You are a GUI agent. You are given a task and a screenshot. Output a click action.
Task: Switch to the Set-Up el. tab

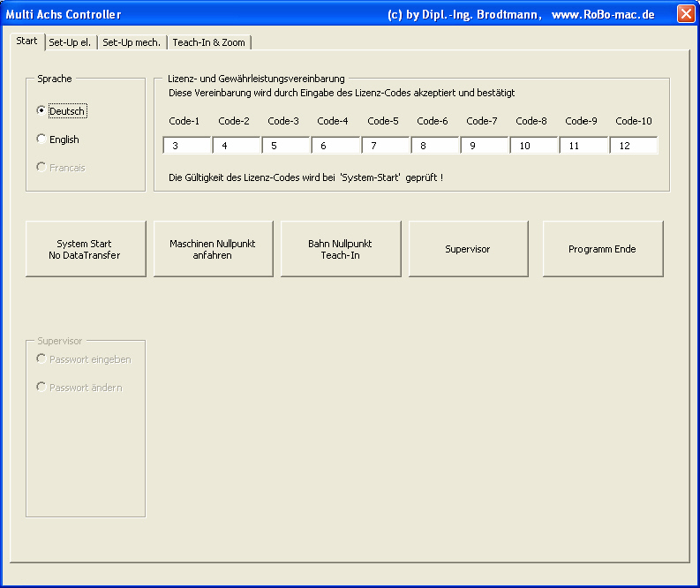[70, 42]
